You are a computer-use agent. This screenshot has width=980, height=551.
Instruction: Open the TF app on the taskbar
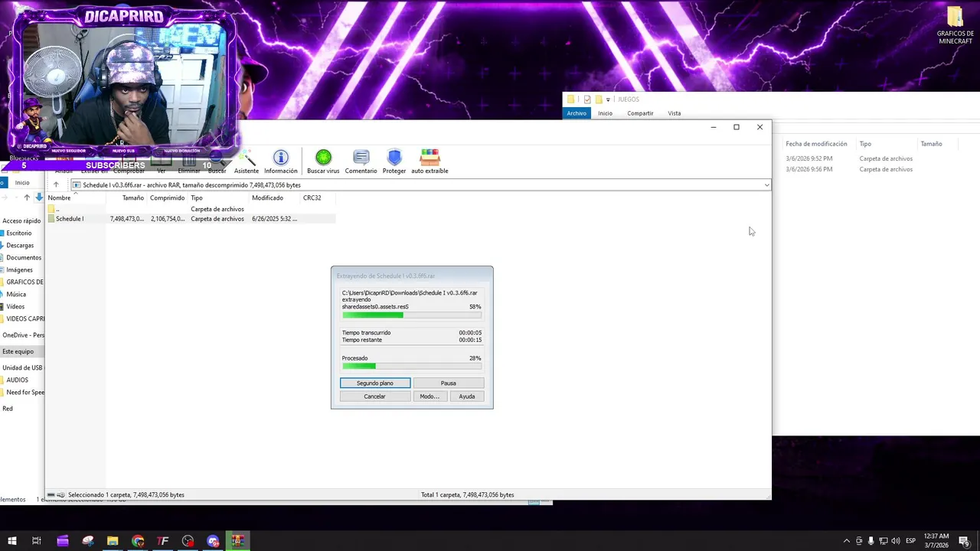click(x=163, y=541)
